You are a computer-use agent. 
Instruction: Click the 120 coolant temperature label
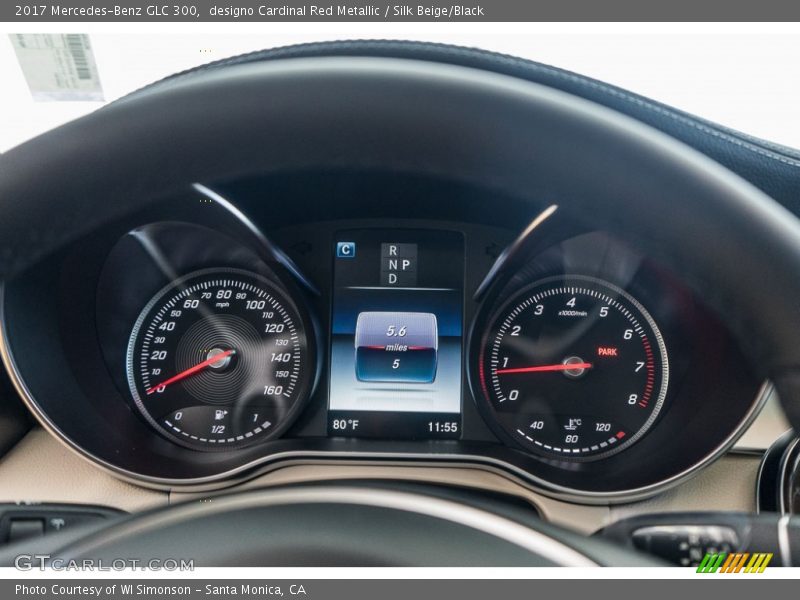pos(603,427)
